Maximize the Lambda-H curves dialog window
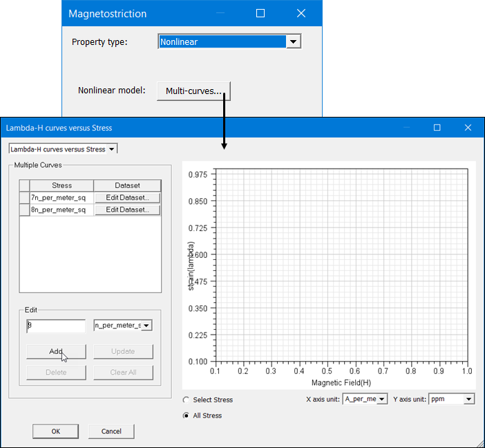Screen dimensions: 485x448 [x=437, y=128]
